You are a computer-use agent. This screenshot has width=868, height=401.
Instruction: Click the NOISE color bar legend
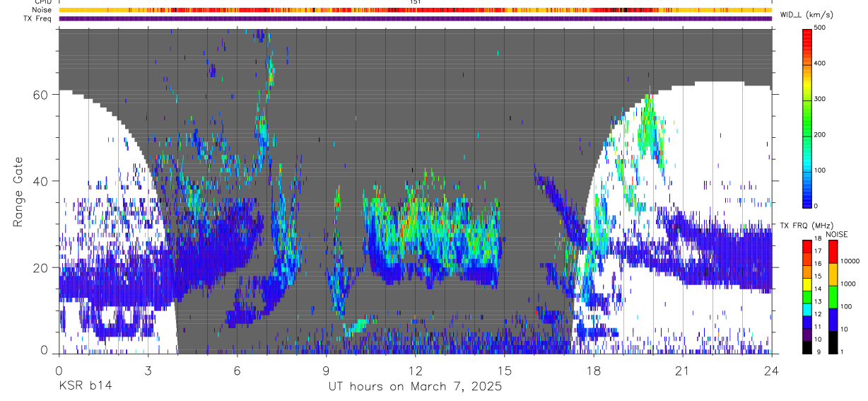point(833,297)
